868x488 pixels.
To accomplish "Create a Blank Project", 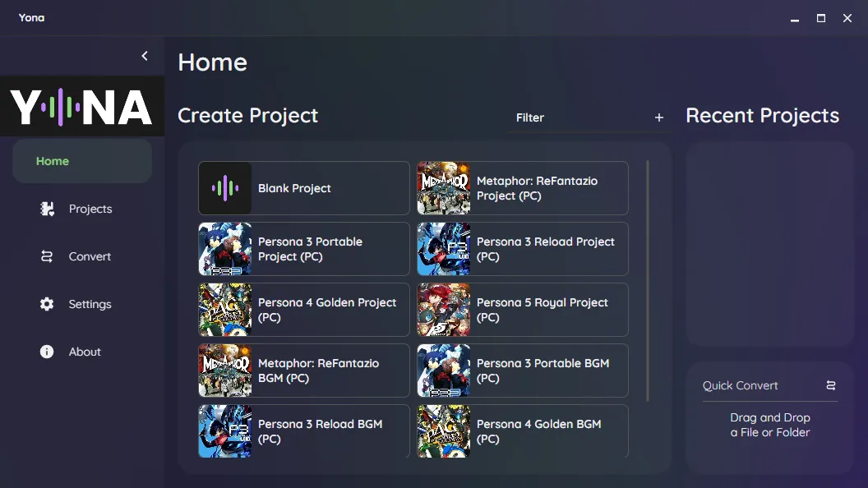I will (304, 188).
